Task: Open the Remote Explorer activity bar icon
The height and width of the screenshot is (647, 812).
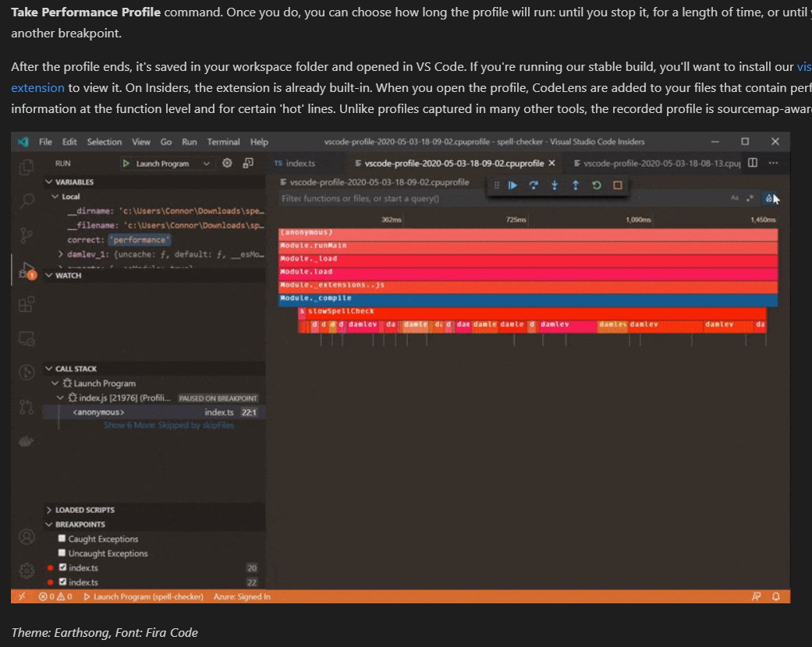Action: point(27,339)
